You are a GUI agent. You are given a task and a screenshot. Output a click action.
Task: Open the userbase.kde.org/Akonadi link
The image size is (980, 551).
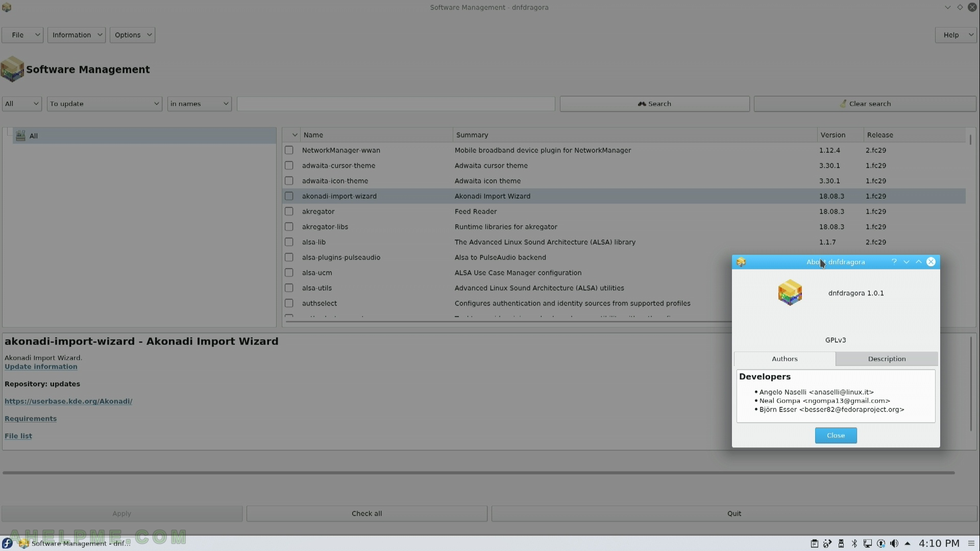68,401
